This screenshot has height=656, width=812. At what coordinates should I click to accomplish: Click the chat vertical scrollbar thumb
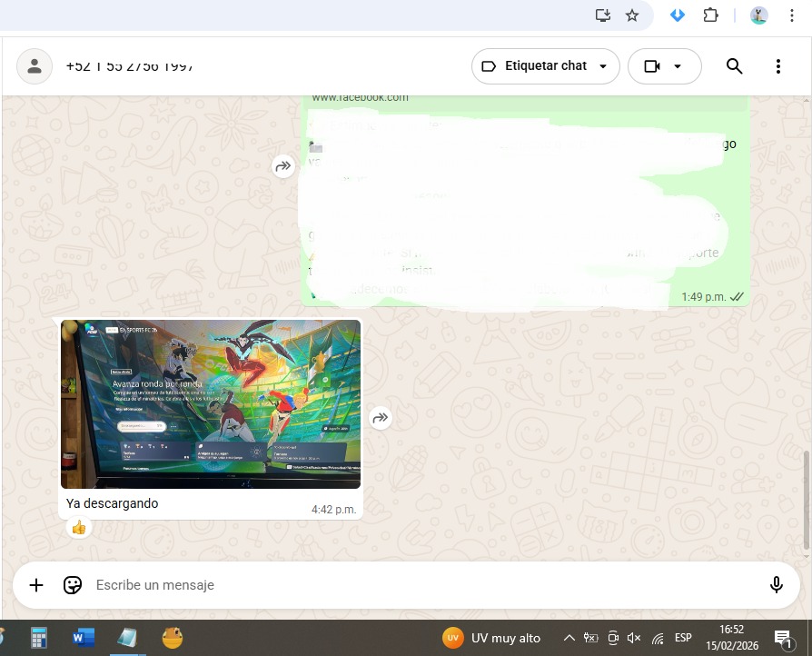point(807,500)
